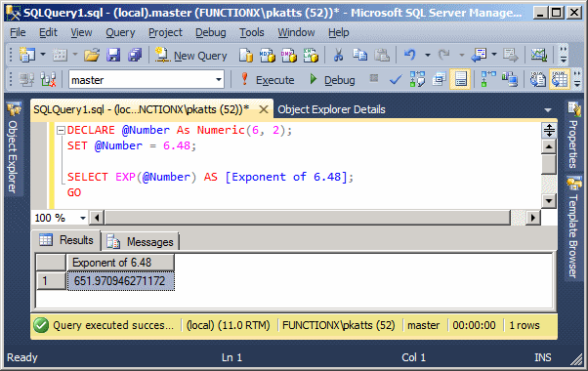Open query toolbar overflow options

[x=576, y=79]
